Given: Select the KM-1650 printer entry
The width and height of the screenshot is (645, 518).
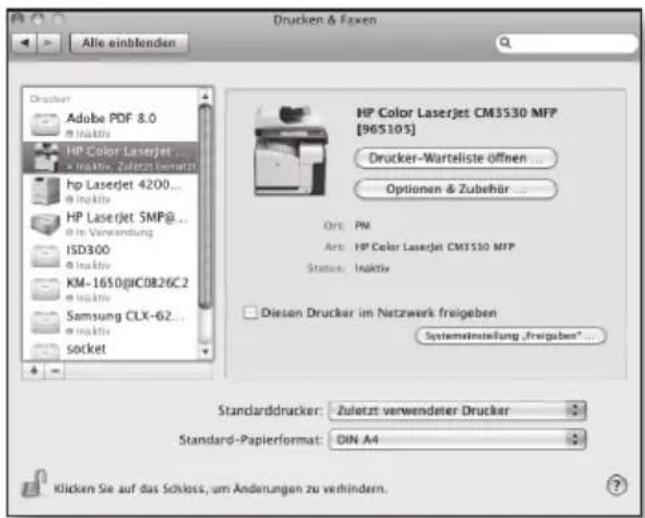Looking at the screenshot, I should coord(110,289).
